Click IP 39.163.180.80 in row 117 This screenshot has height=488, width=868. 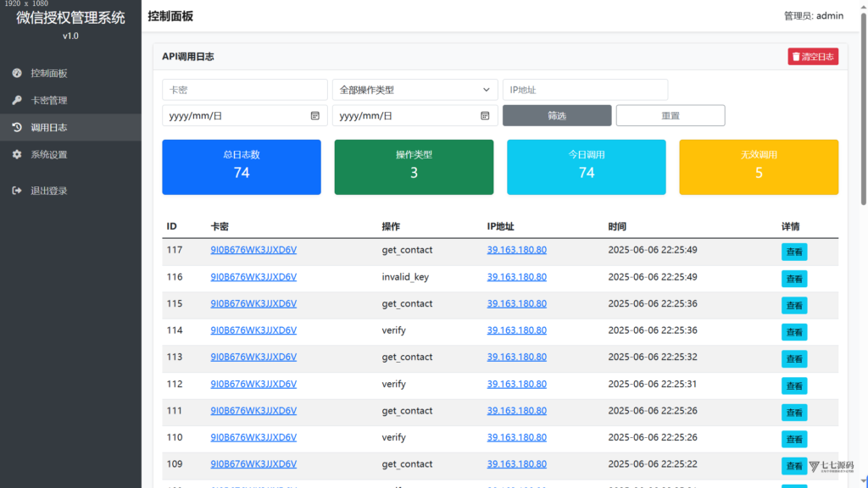pyautogui.click(x=516, y=250)
